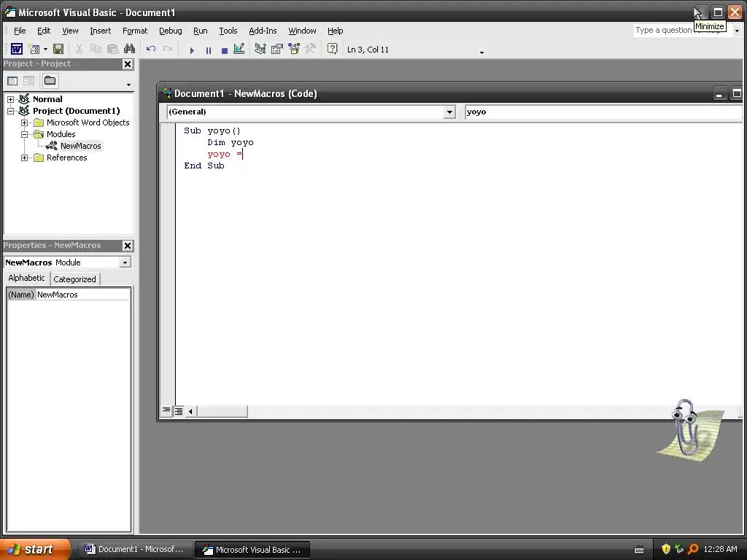Click the Paste toolbar icon

[112, 49]
